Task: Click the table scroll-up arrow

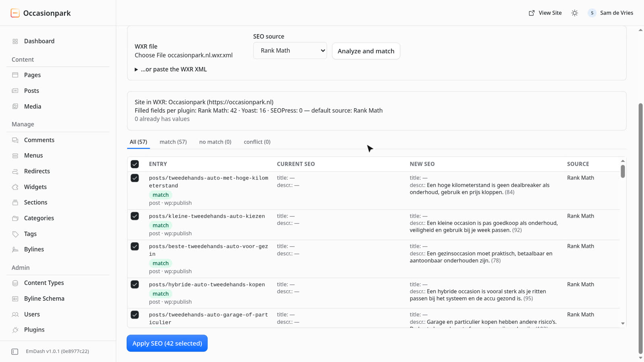Action: click(623, 161)
